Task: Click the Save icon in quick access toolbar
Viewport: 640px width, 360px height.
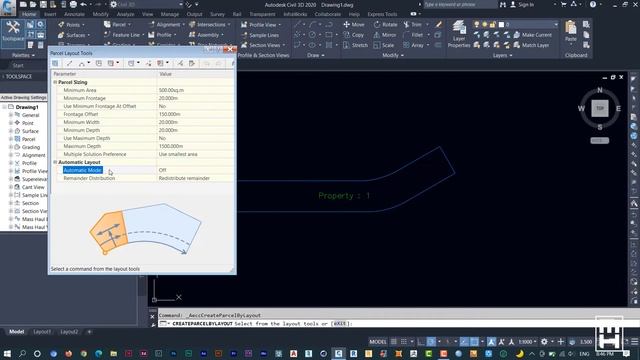Action: coord(43,4)
